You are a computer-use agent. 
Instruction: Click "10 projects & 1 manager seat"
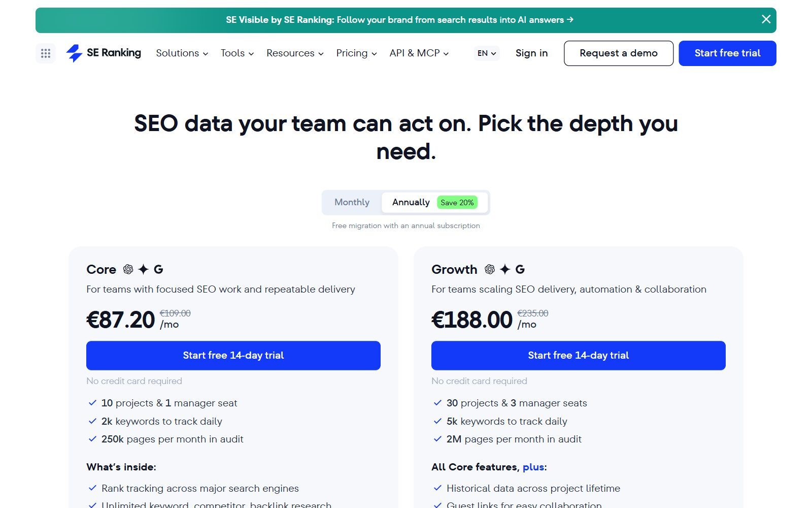[169, 403]
